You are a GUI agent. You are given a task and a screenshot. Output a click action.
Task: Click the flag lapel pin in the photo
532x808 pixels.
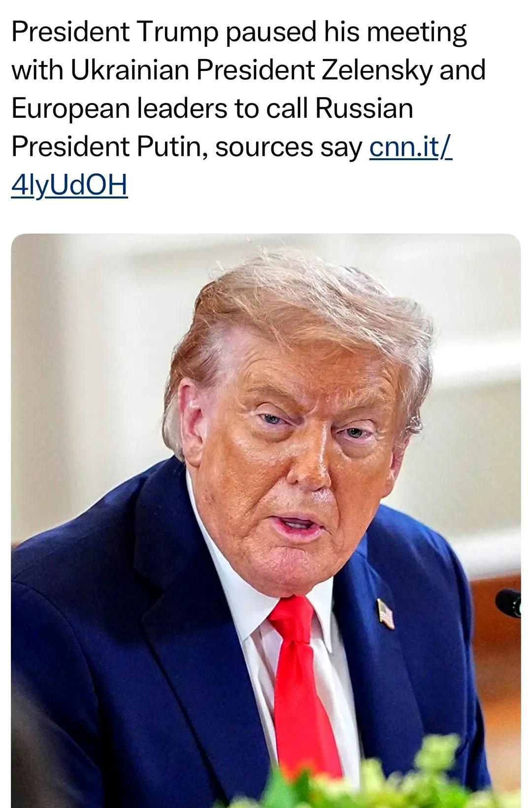click(x=386, y=613)
